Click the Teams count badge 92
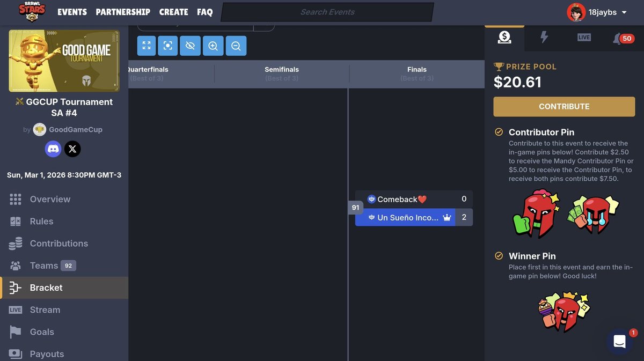 pyautogui.click(x=68, y=266)
